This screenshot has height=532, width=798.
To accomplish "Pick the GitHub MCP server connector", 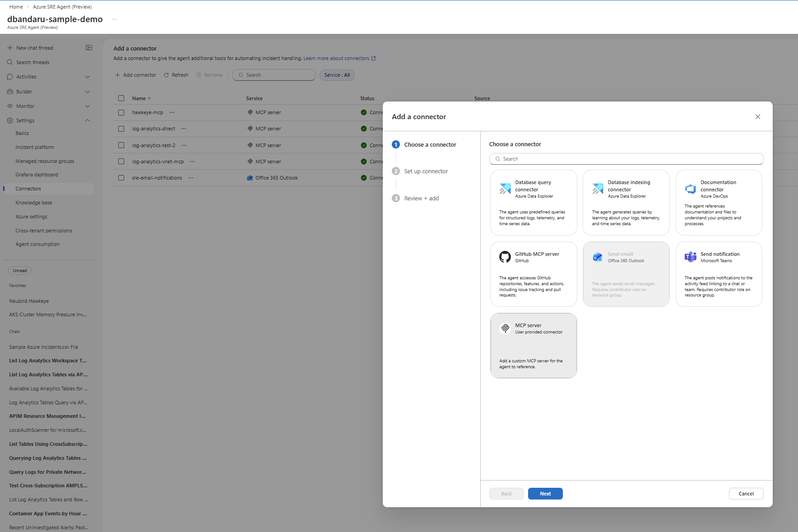I will (x=534, y=274).
